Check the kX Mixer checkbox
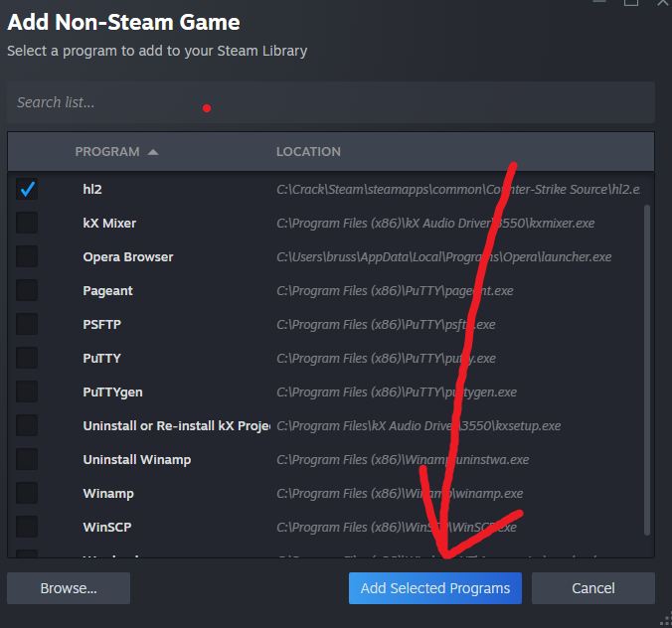This screenshot has height=628, width=672. pos(27,223)
